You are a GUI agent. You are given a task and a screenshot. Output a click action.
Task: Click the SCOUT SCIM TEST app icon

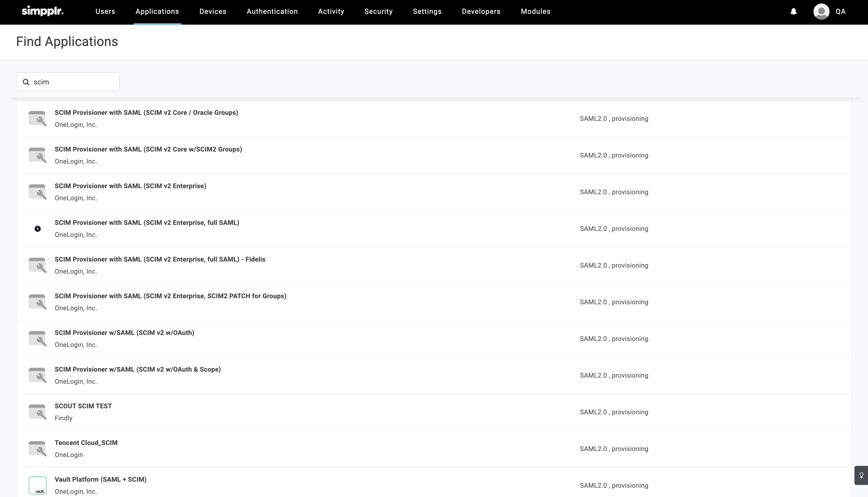click(37, 412)
